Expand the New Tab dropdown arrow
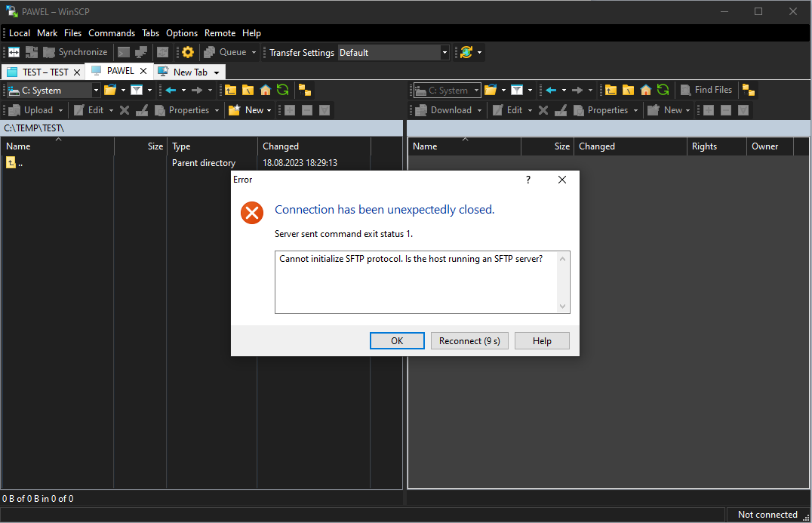 click(x=217, y=72)
